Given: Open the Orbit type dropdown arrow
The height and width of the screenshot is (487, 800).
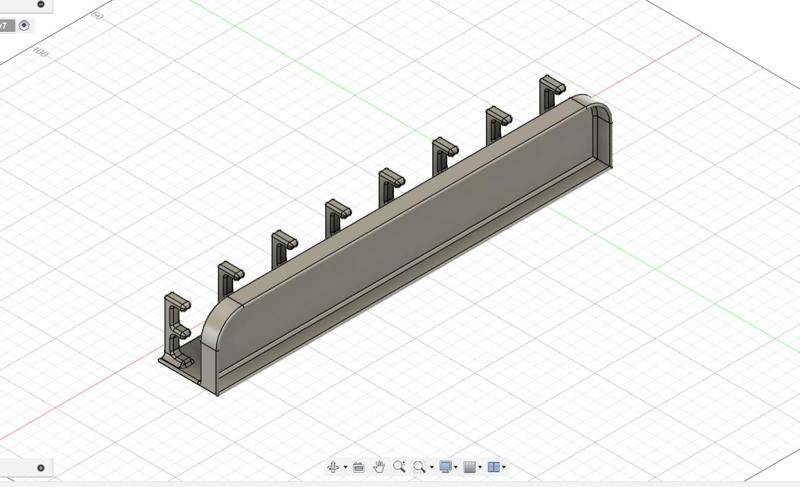Looking at the screenshot, I should (x=345, y=467).
